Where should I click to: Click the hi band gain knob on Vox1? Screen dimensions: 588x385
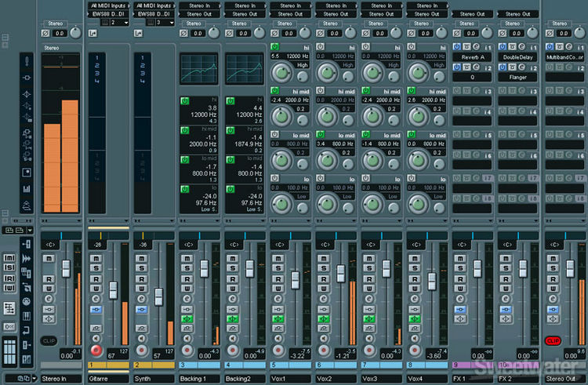click(281, 72)
